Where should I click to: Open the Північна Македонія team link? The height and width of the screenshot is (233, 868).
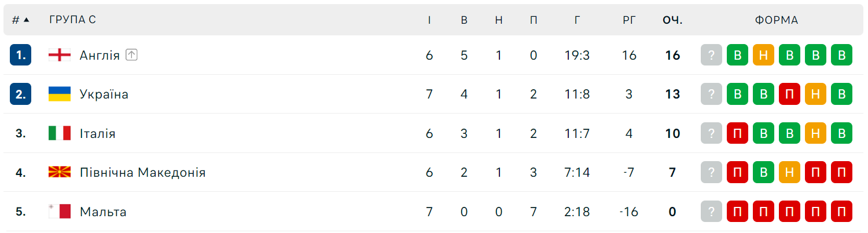coord(142,172)
